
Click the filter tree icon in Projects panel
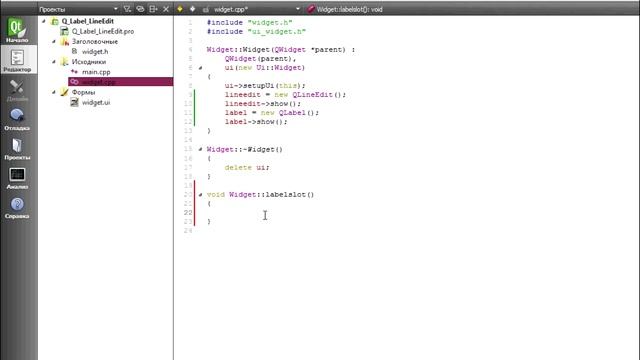pos(127,9)
